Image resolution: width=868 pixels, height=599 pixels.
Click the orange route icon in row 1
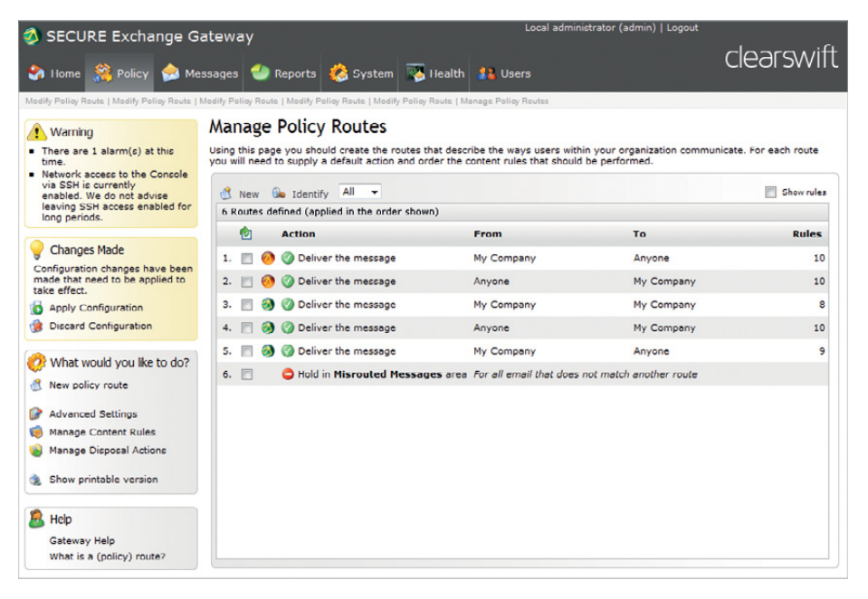point(268,258)
